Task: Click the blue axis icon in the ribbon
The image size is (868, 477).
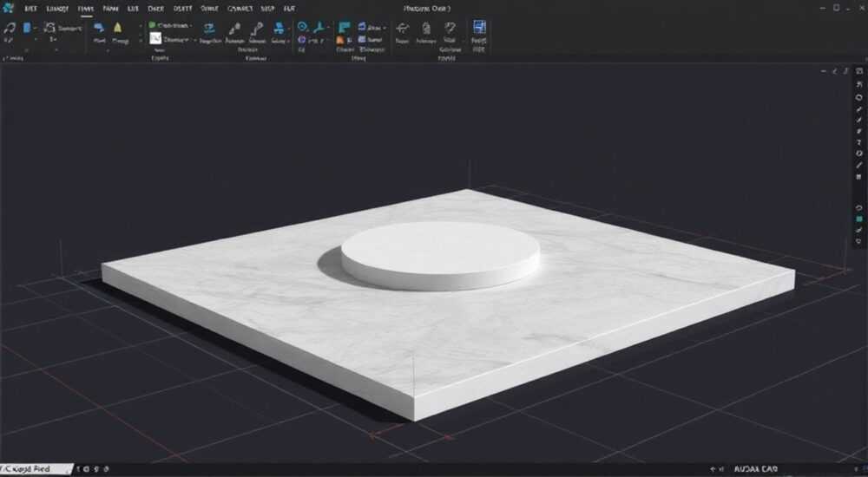Action: point(319,27)
